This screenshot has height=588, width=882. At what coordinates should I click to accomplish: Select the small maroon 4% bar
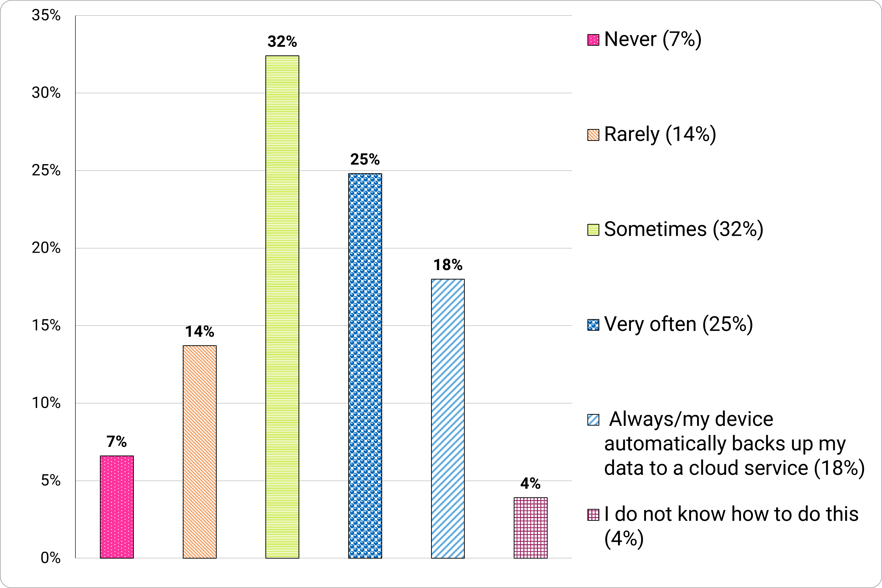click(531, 528)
